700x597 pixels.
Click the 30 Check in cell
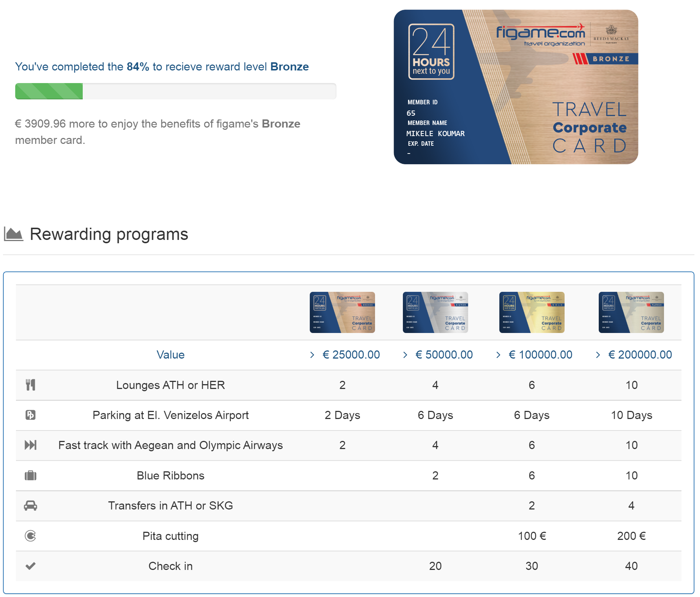pos(532,566)
